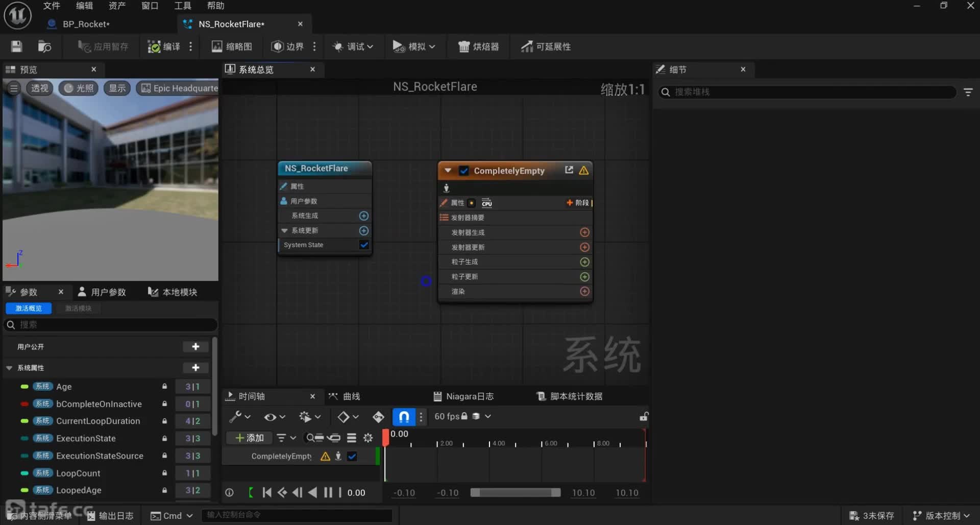Click the Save icon in the toolbar
This screenshot has height=525, width=980.
16,46
